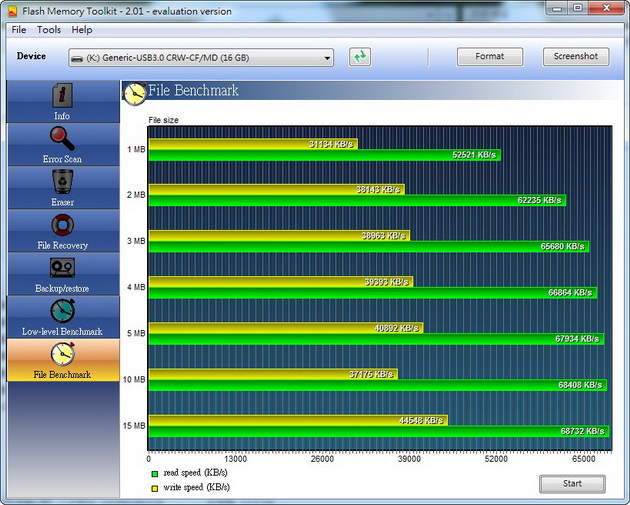Open the Info panel icon

tap(62, 96)
